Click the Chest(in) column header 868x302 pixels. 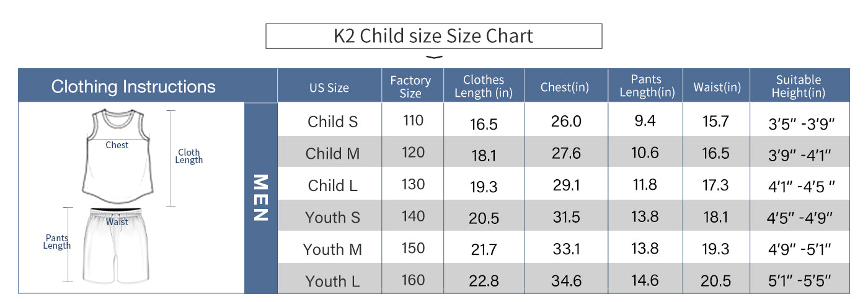click(x=564, y=87)
